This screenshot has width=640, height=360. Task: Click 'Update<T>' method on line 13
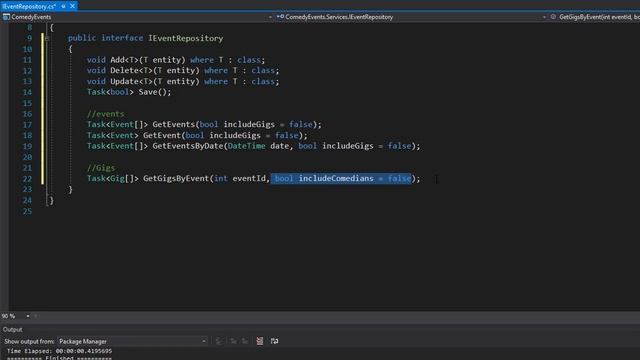coord(131,82)
